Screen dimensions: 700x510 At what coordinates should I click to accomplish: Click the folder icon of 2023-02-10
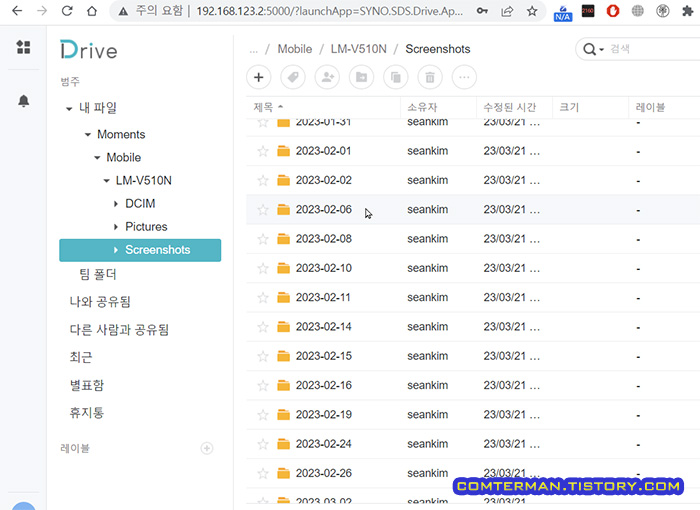coord(283,268)
